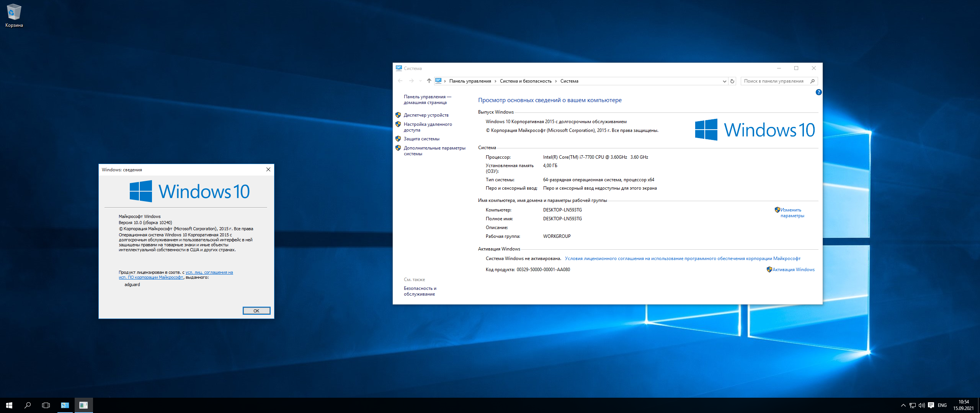Go up one level in Control Panel
Screen dimensions: 980x413
tap(429, 81)
